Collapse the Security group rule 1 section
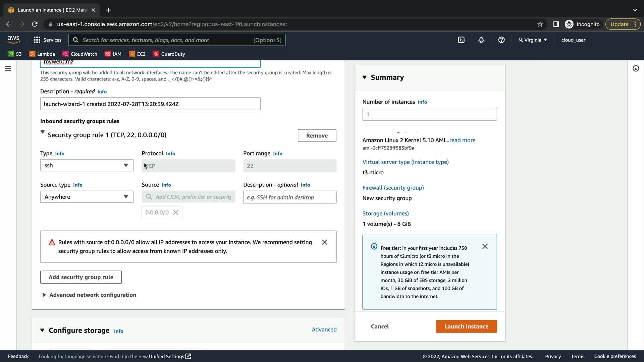Screen dimensions: 644x362 (x=43, y=132)
